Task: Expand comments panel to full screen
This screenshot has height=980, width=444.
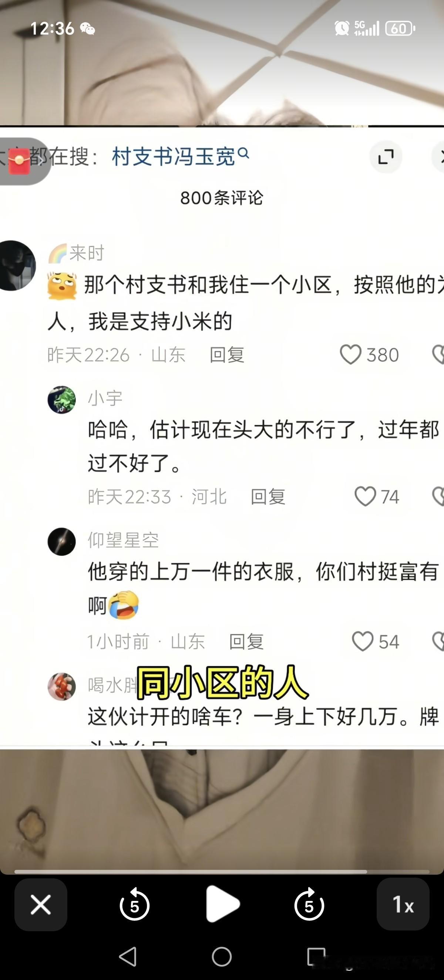Action: point(386,157)
